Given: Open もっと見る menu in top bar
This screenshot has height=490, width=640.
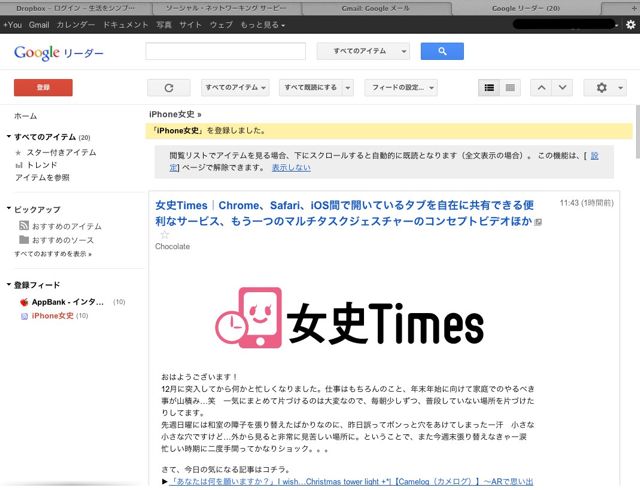Looking at the screenshot, I should (x=262, y=25).
